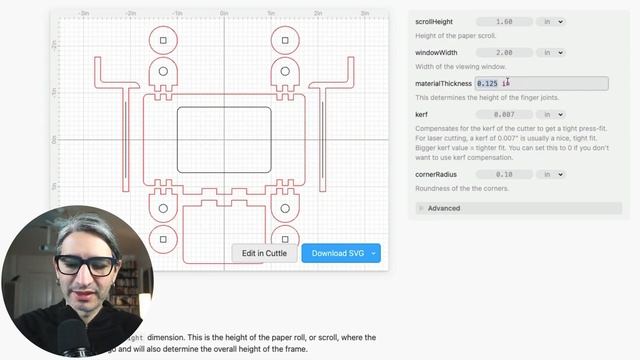Click the kerf parameter label
This screenshot has width=640, height=360.
click(421, 115)
